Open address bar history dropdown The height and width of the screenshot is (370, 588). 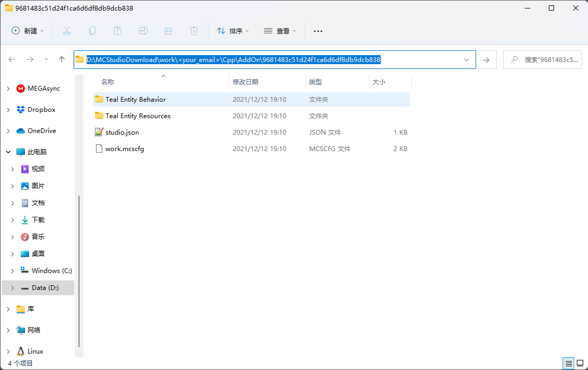[467, 59]
